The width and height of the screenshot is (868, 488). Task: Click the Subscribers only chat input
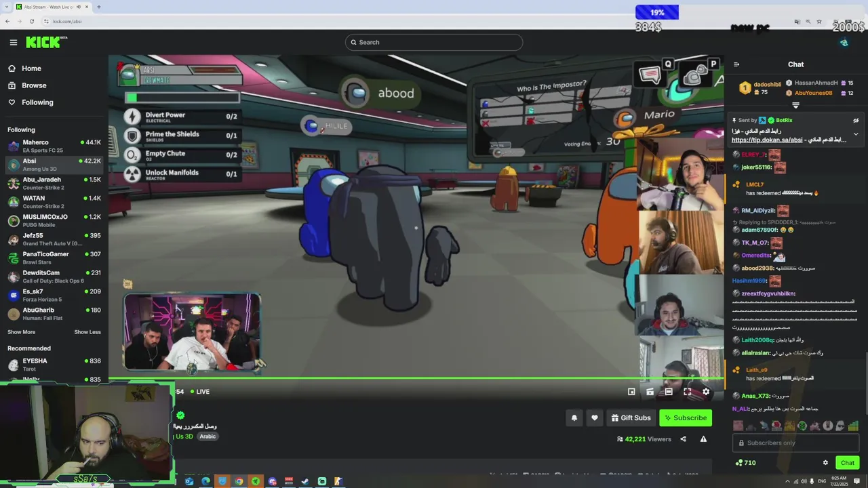[795, 443]
